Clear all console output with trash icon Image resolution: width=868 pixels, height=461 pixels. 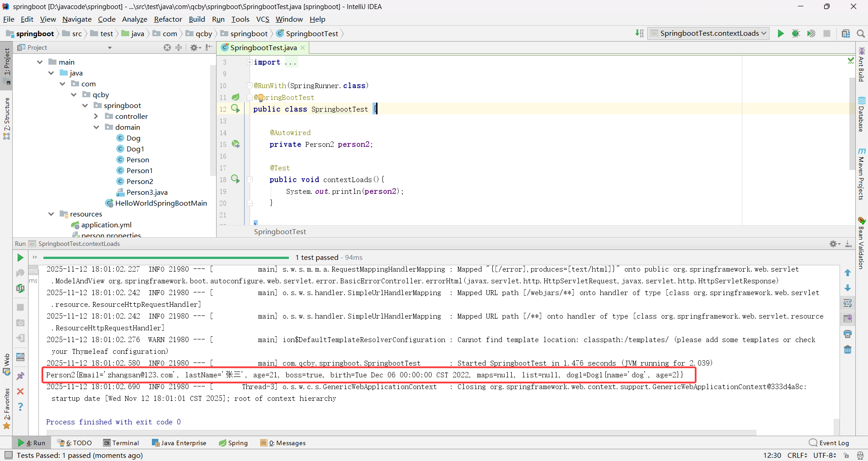pos(848,349)
